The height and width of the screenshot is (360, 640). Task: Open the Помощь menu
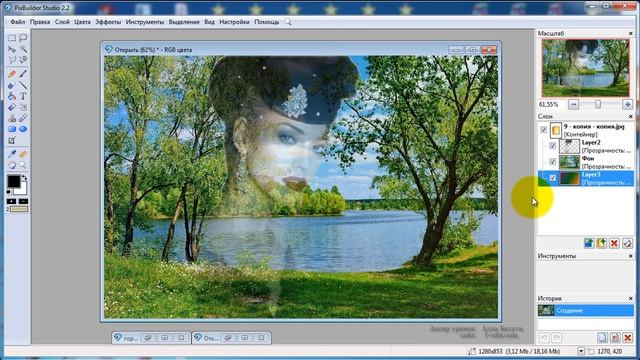coord(267,22)
